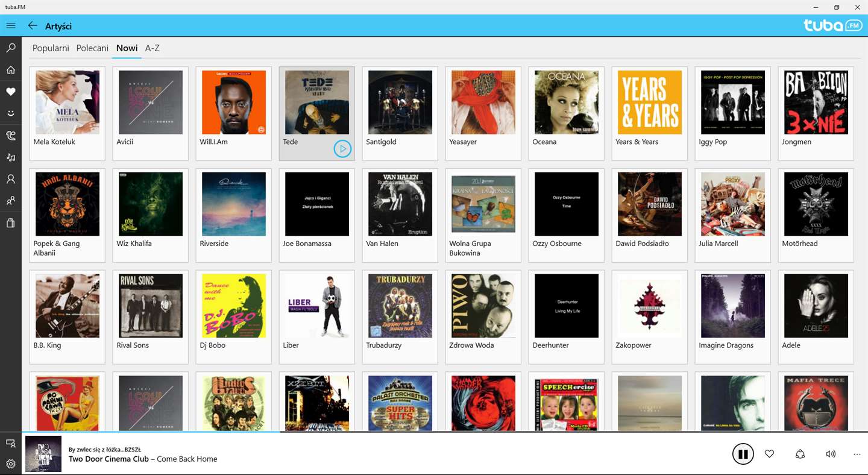Viewport: 868px width, 475px height.
Task: Open settings with the gear icon
Action: click(11, 464)
